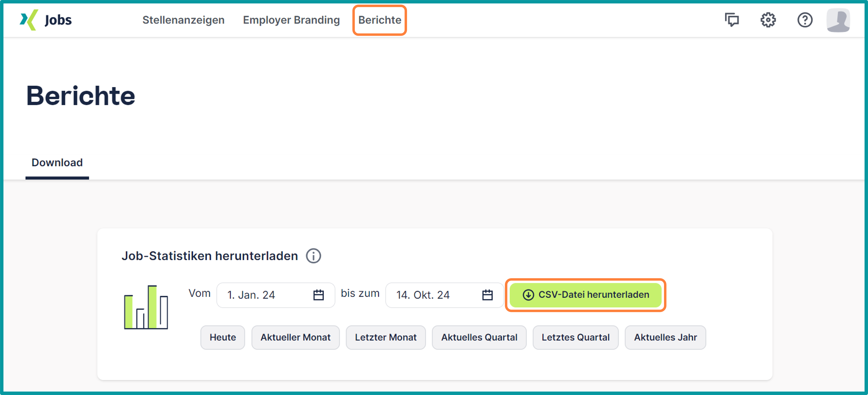Click the XING Jobs logo
The width and height of the screenshot is (868, 395).
tap(45, 20)
